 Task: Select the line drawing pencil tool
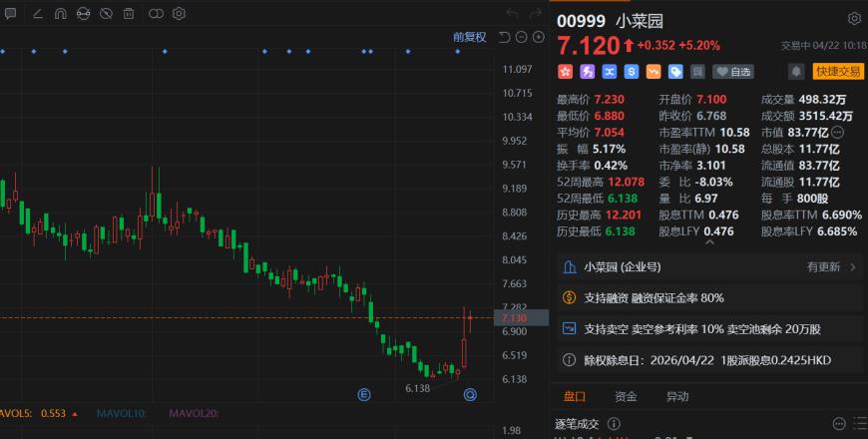click(x=38, y=14)
